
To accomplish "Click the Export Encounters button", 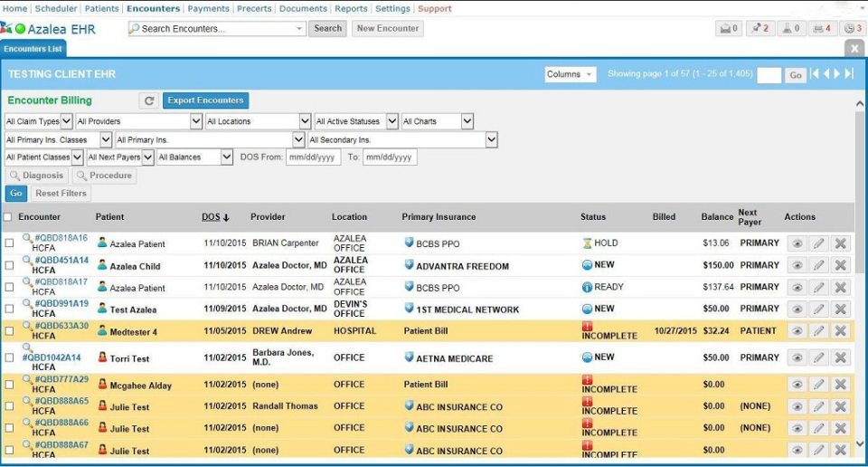I will click(205, 100).
